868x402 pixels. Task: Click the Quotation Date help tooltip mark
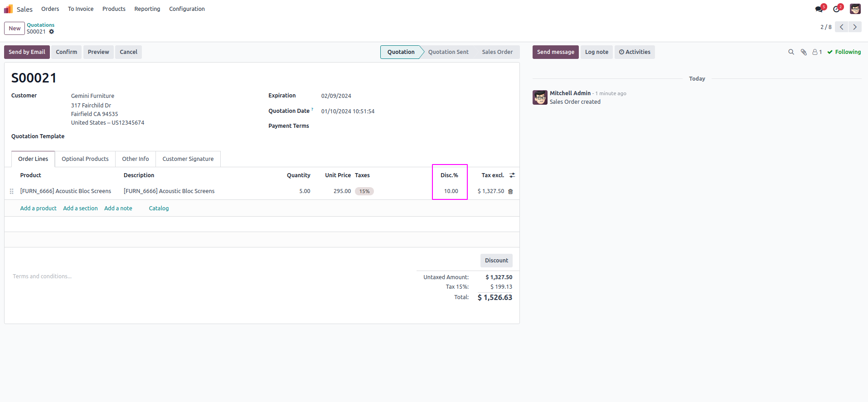312,109
